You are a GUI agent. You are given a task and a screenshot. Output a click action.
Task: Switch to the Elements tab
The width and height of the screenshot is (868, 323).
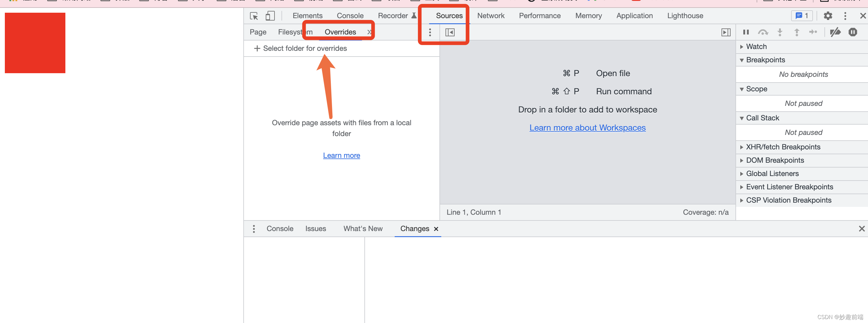tap(307, 16)
